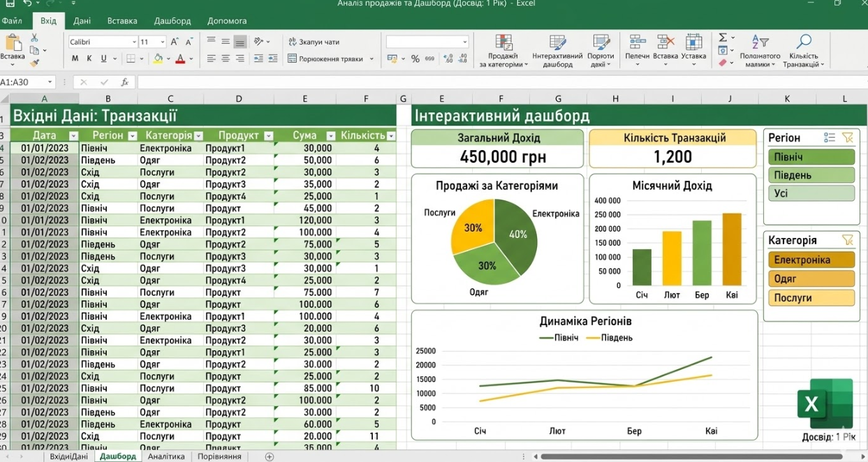The image size is (868, 462).
Task: Click the fill color paint bucket icon
Action: pos(158,59)
